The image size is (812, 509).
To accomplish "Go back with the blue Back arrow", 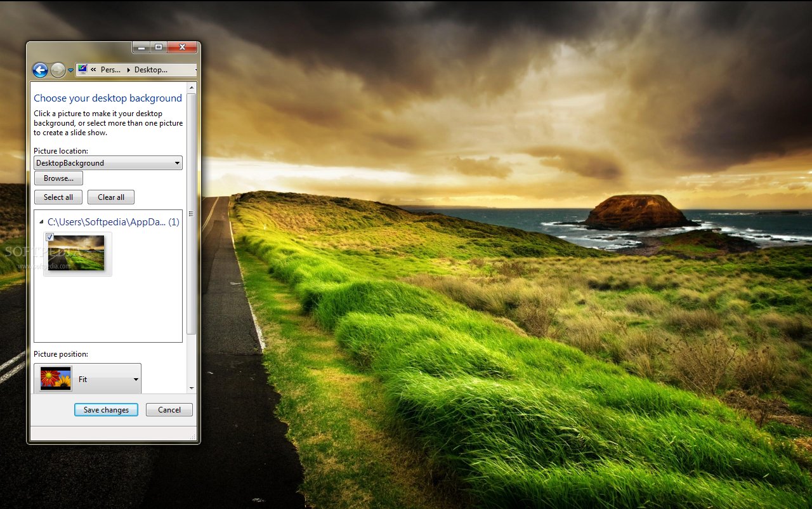I will point(41,70).
